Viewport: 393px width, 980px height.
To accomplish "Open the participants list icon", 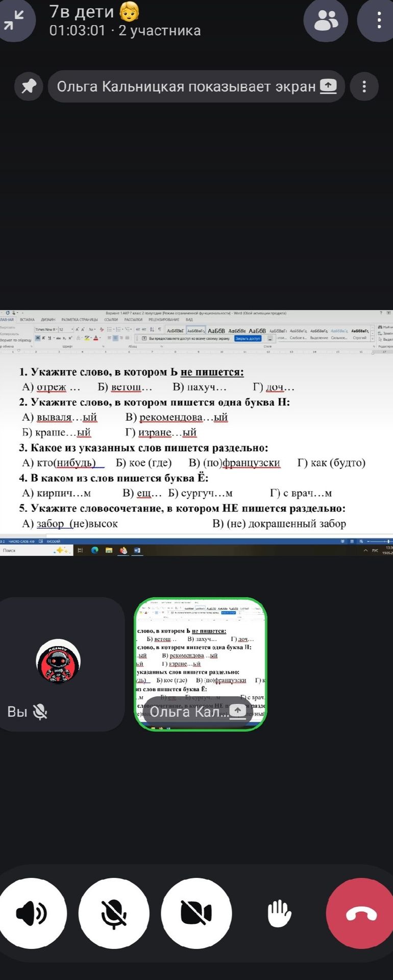I will pos(326,20).
